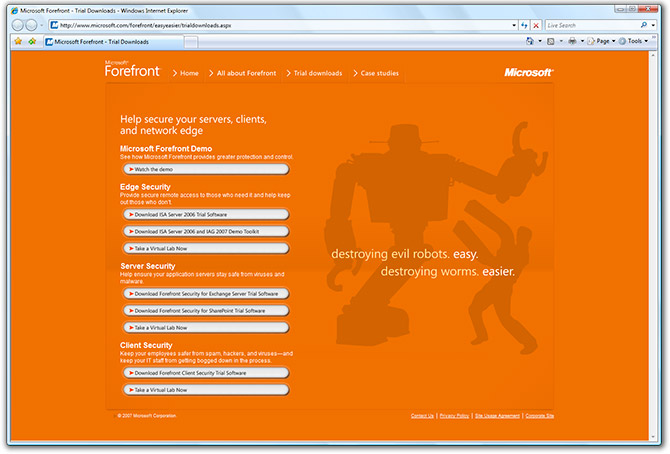The width and height of the screenshot is (670, 454).
Task: Click Download Forefront Client Security Trial Software
Action: (x=206, y=373)
